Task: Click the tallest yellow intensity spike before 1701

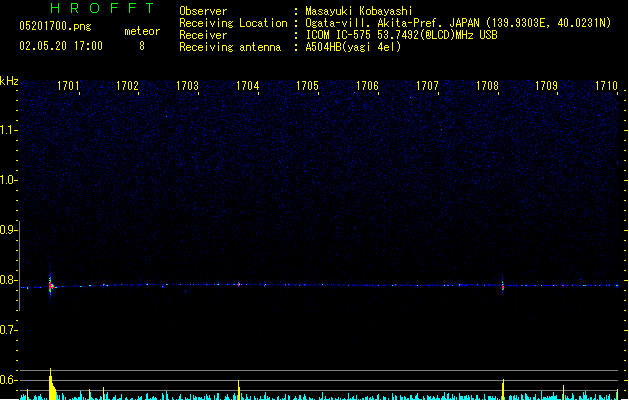Action: coord(52,384)
